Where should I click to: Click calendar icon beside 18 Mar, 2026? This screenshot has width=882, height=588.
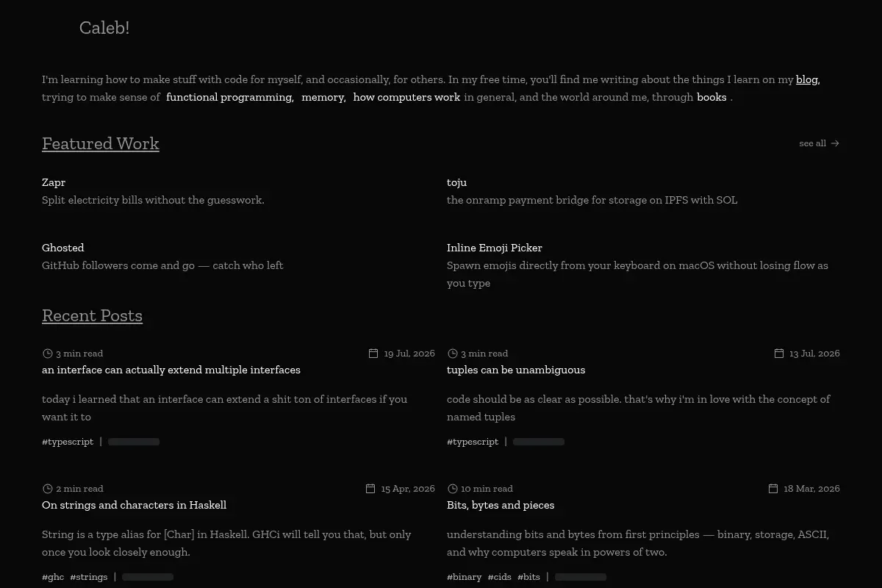click(773, 489)
